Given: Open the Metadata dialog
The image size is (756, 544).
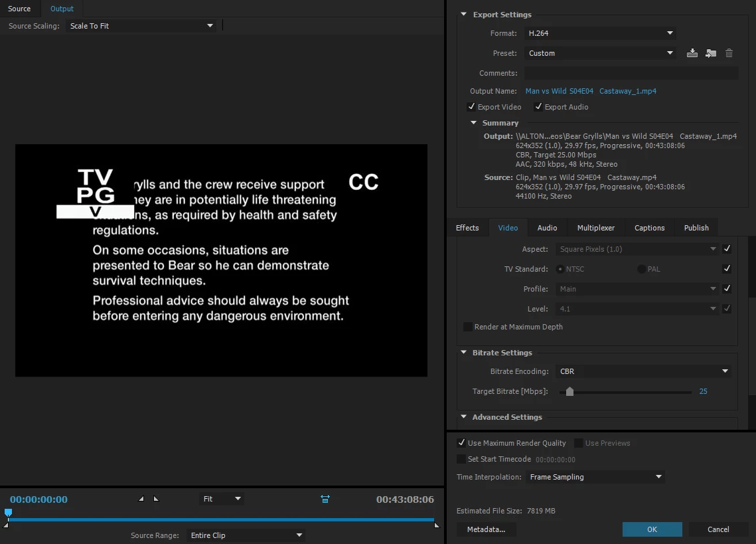Looking at the screenshot, I should point(486,529).
